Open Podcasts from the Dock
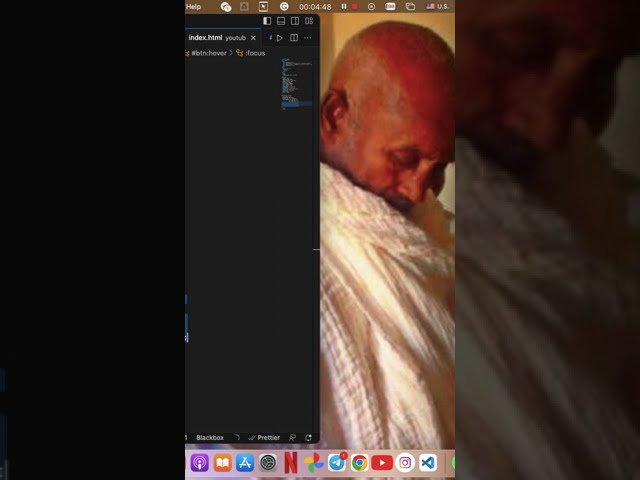Screen dimensions: 640x480 click(200, 463)
